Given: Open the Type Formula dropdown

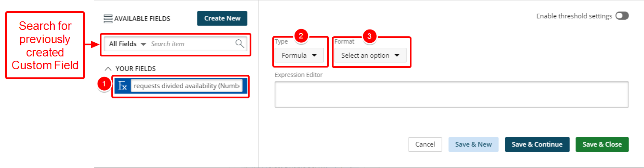Looking at the screenshot, I should click(299, 55).
